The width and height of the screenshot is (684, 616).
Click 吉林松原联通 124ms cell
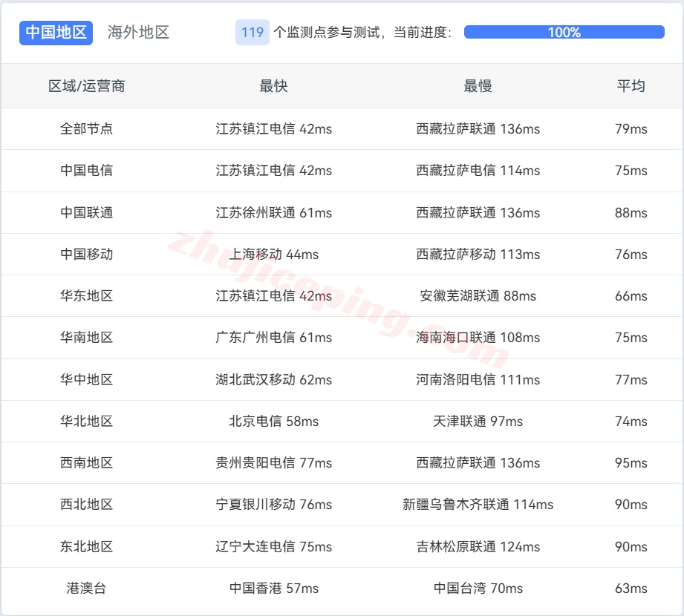pos(478,547)
